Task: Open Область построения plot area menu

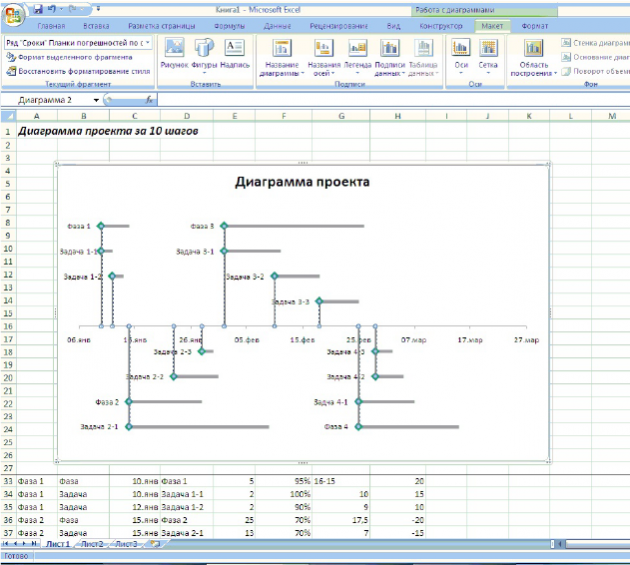Action: pyautogui.click(x=534, y=57)
